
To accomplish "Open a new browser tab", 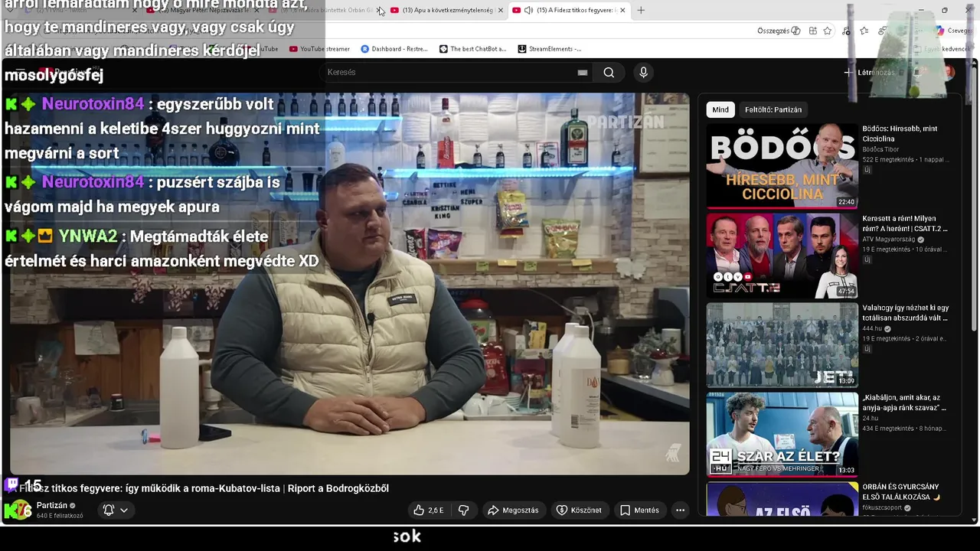I will (641, 10).
